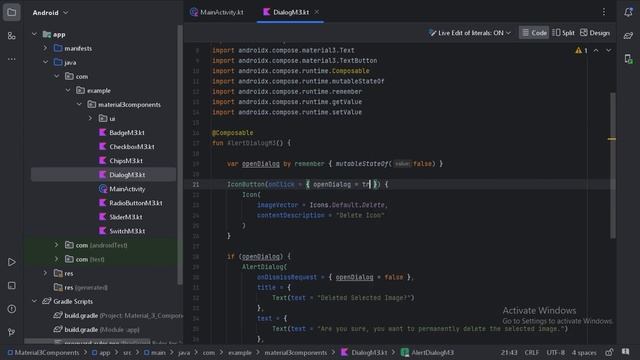Toggle read-only lock icon in status bar
Image resolution: width=640 pixels, height=360 pixels.
(x=609, y=352)
